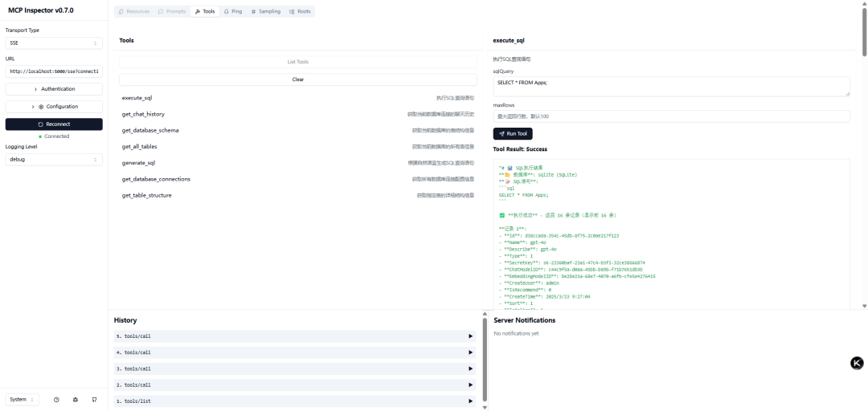Click the URL input field
The height and width of the screenshot is (411, 868).
click(x=54, y=71)
